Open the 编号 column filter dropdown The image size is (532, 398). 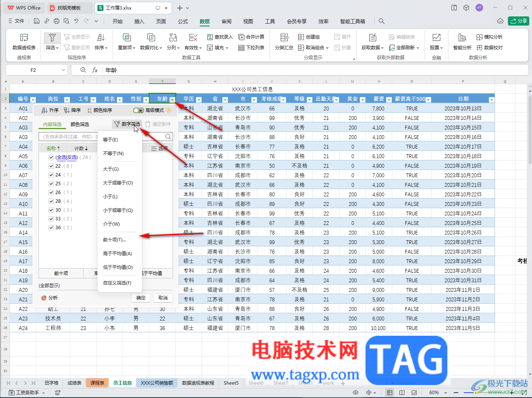pyautogui.click(x=33, y=100)
